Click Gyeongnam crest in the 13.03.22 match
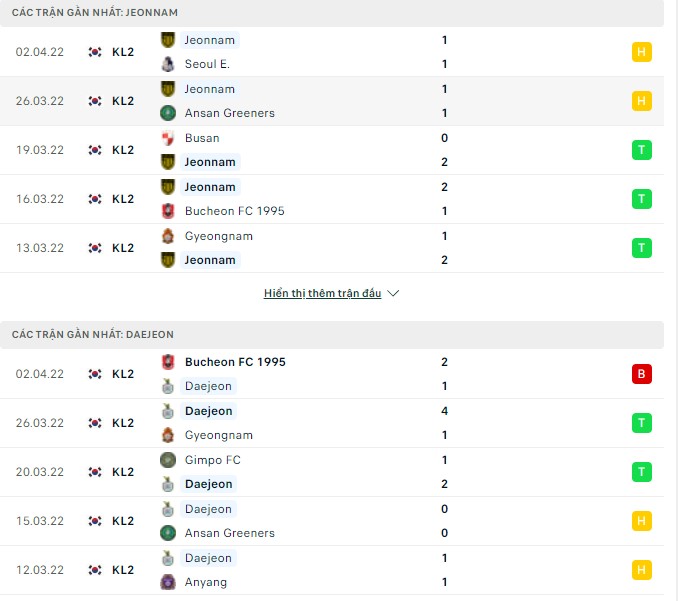 [167, 236]
